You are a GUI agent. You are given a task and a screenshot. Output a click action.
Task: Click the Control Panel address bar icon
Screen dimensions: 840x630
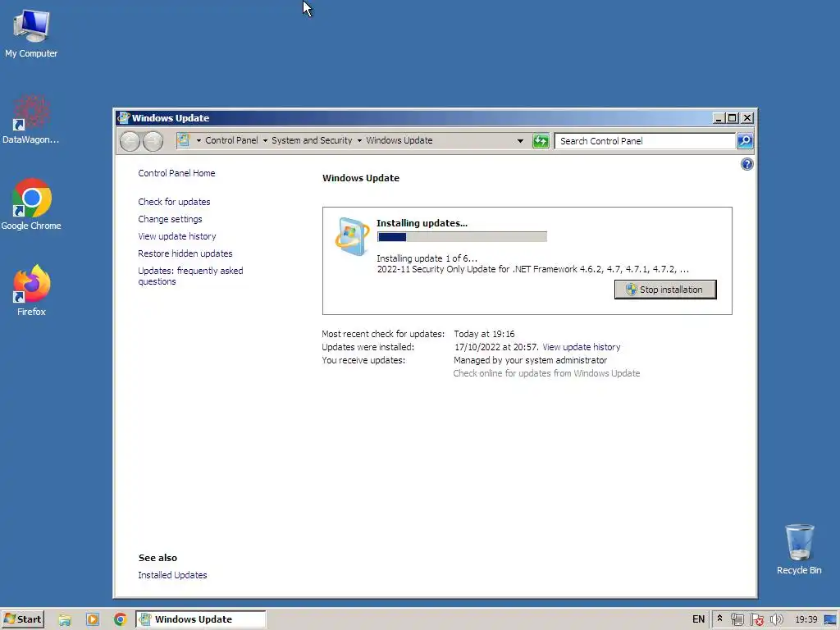coord(184,140)
